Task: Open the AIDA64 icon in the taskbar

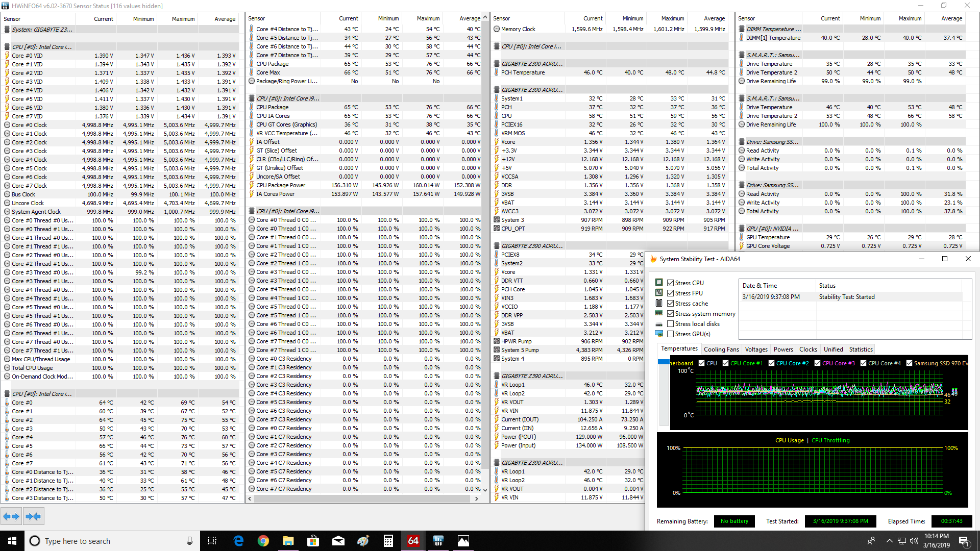Action: click(x=413, y=541)
